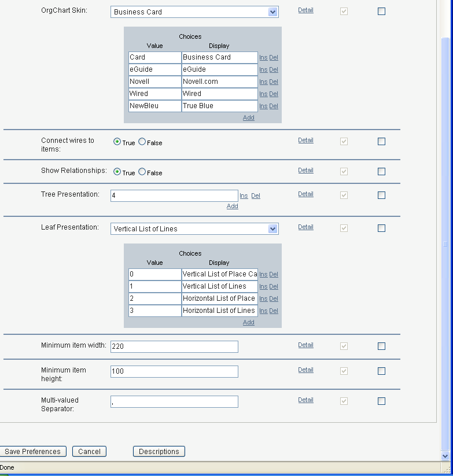Select False for Connect wires to items

click(x=142, y=142)
